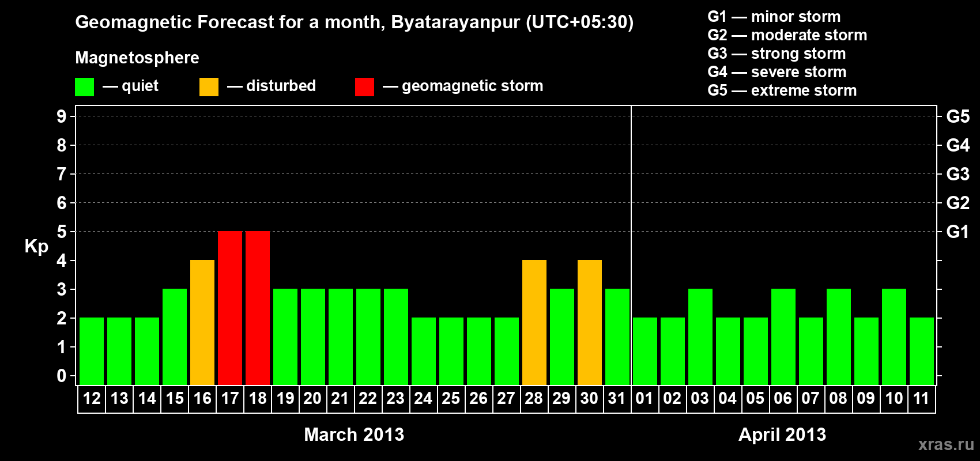Click the Kp axis label
The width and height of the screenshot is (980, 461).
(x=36, y=247)
